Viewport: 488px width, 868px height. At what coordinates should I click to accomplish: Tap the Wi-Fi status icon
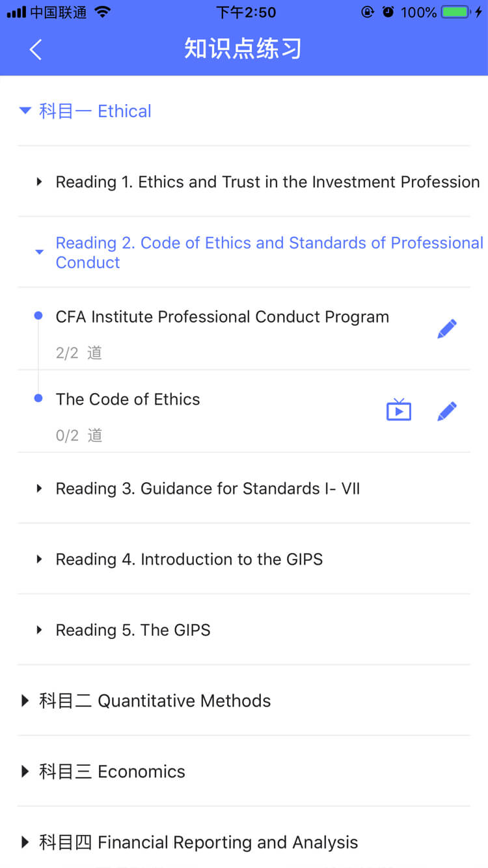[x=102, y=12]
